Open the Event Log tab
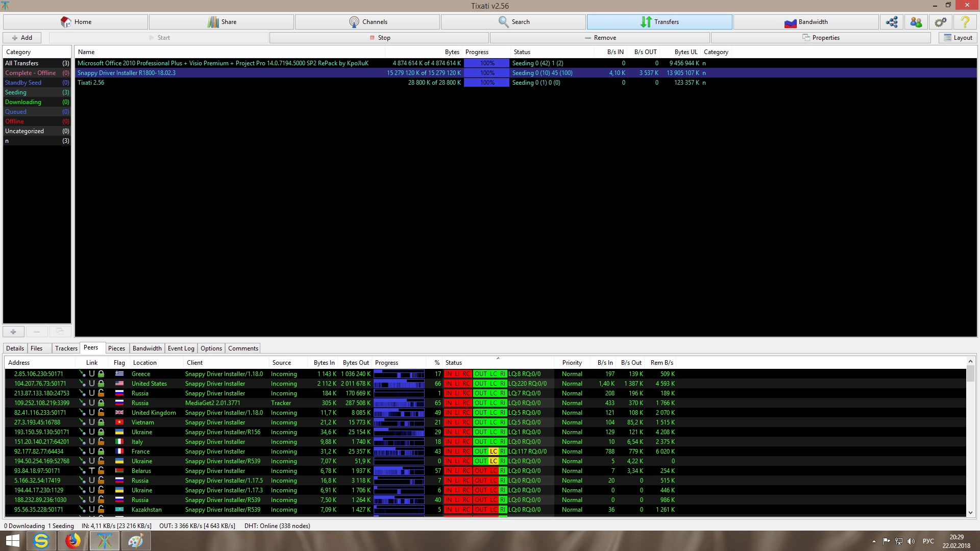The image size is (980, 551). coord(181,348)
